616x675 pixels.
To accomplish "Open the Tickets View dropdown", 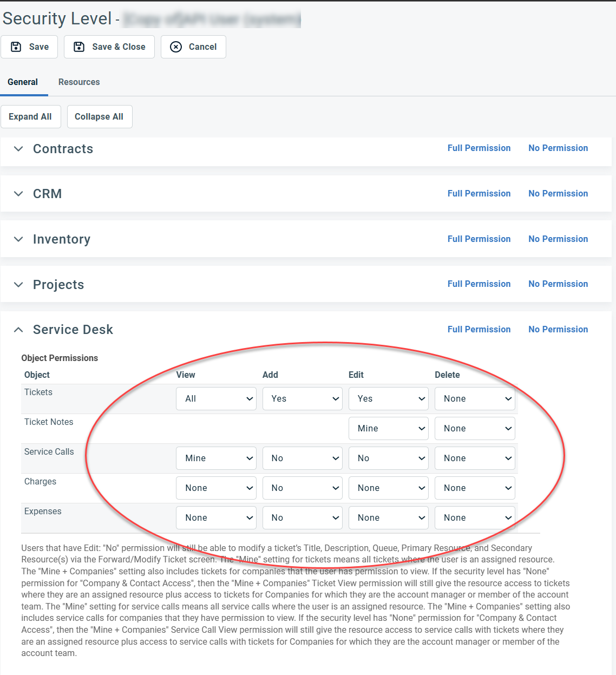I will (216, 399).
